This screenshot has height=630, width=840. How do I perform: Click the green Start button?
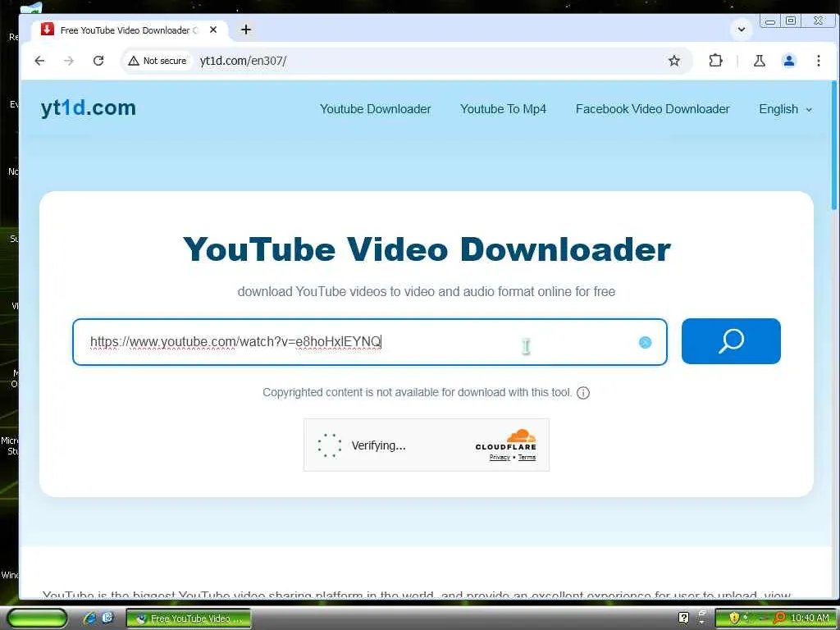[x=36, y=619]
